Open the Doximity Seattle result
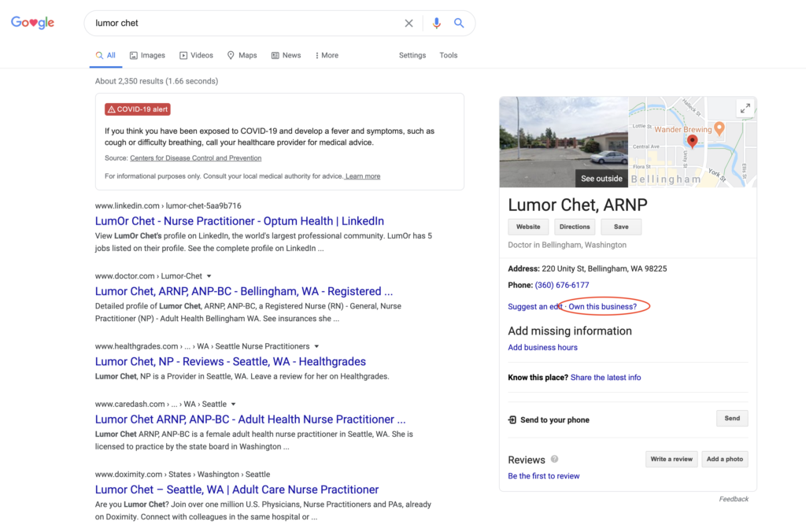 (237, 490)
